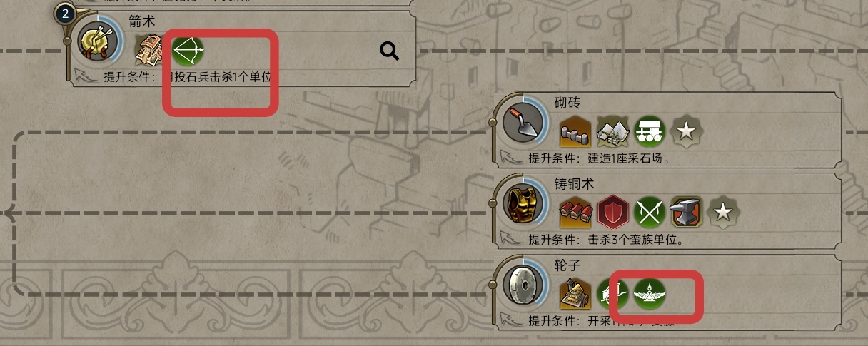Click the ancient walls icon under 砌砖
Viewport: 868px width, 346px height.
[575, 131]
